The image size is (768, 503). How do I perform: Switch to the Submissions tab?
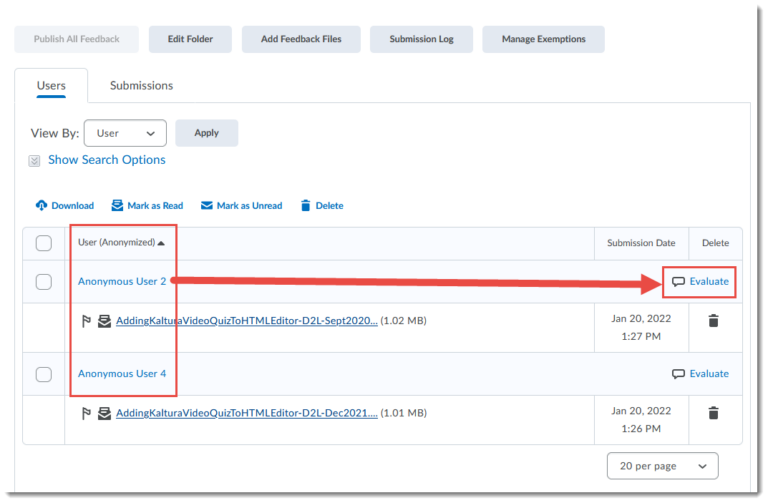pos(141,86)
